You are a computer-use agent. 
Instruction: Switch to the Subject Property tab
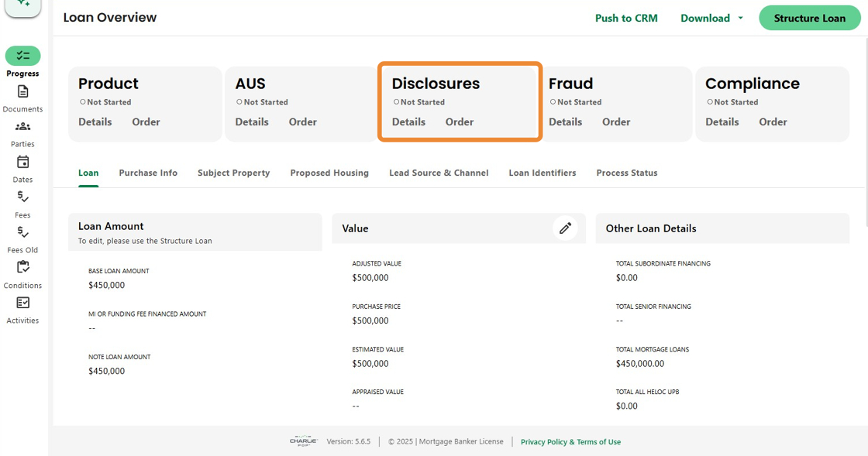[233, 173]
